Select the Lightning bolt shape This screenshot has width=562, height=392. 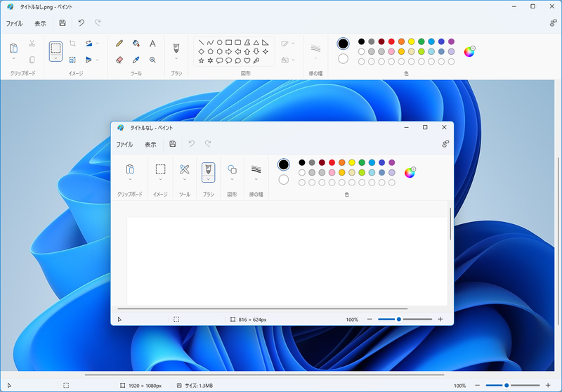256,60
